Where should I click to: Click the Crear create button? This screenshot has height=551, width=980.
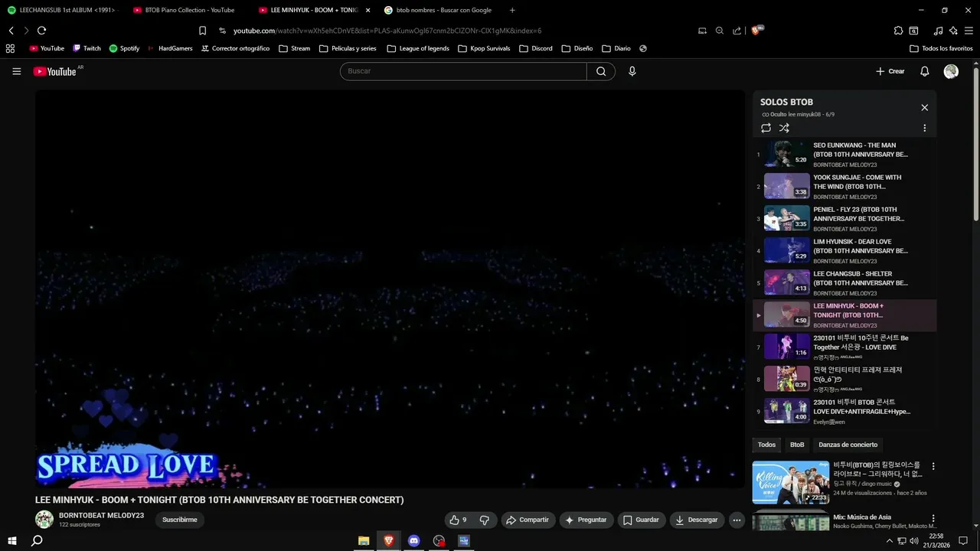click(x=890, y=71)
